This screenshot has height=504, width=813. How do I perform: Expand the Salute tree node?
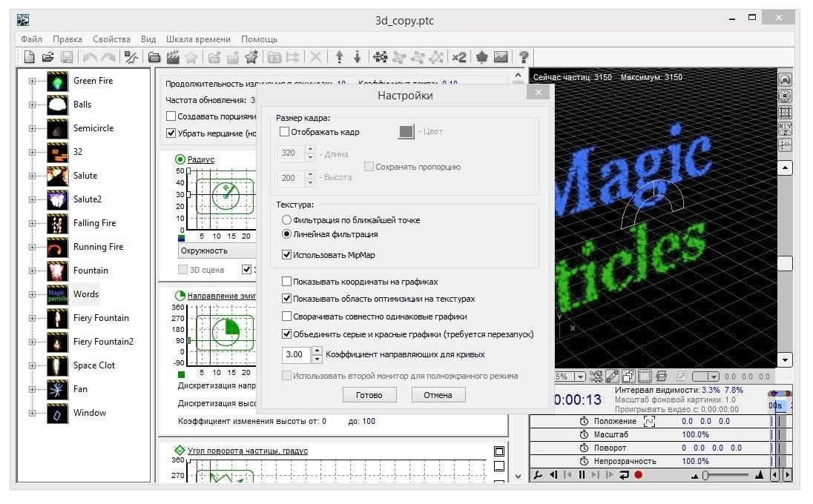click(32, 176)
